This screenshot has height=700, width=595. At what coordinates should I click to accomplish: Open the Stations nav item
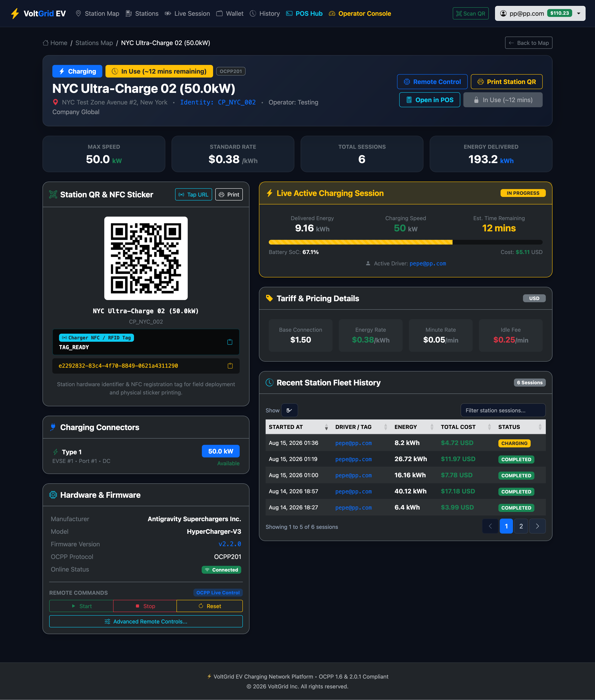tap(142, 14)
